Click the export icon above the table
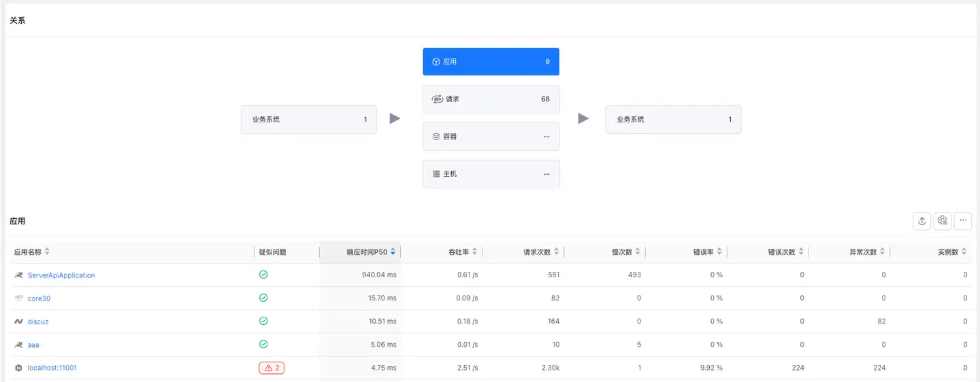 pyautogui.click(x=922, y=221)
